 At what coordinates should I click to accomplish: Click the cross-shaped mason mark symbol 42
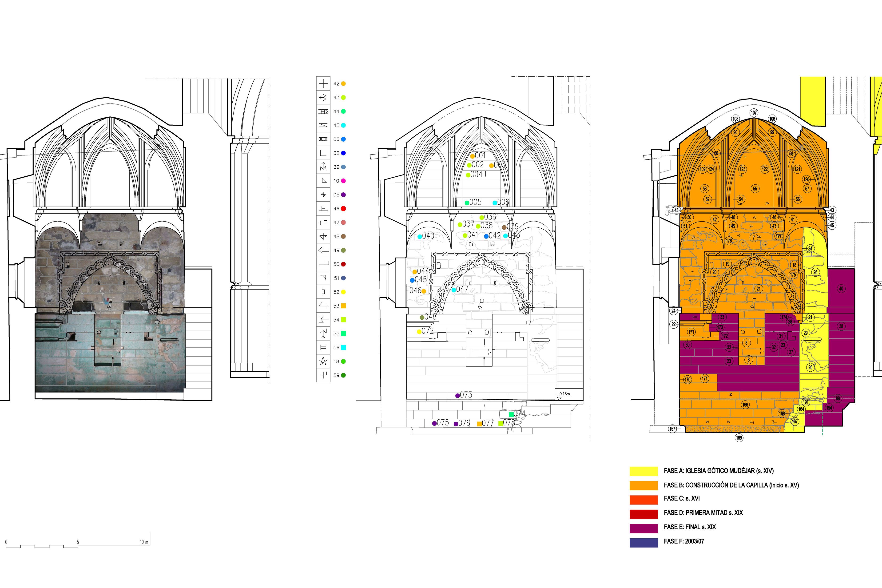click(323, 84)
